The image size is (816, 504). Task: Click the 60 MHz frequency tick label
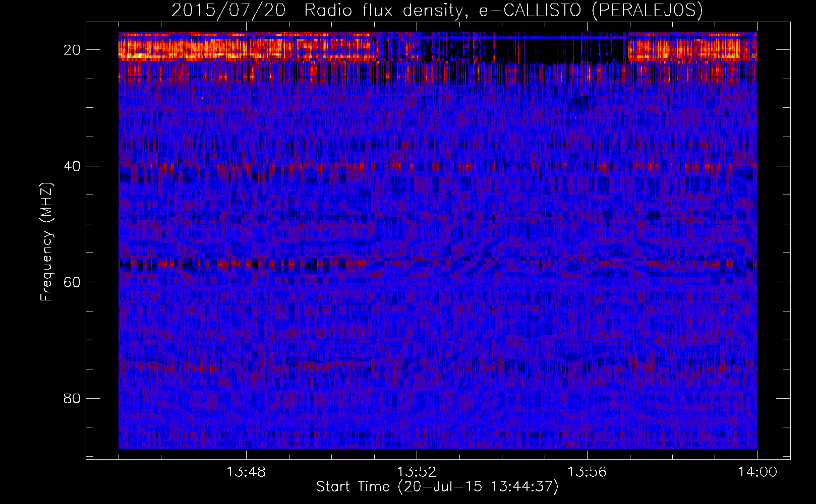(x=73, y=282)
